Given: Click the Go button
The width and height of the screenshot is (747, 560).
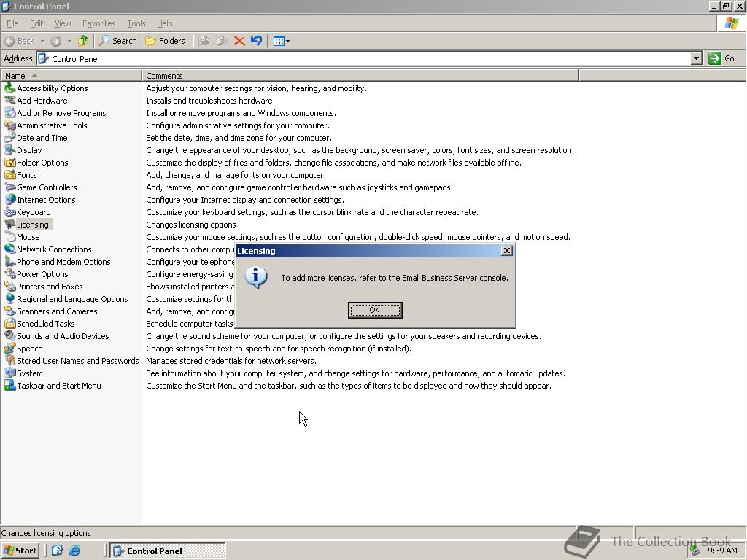Looking at the screenshot, I should click(721, 58).
